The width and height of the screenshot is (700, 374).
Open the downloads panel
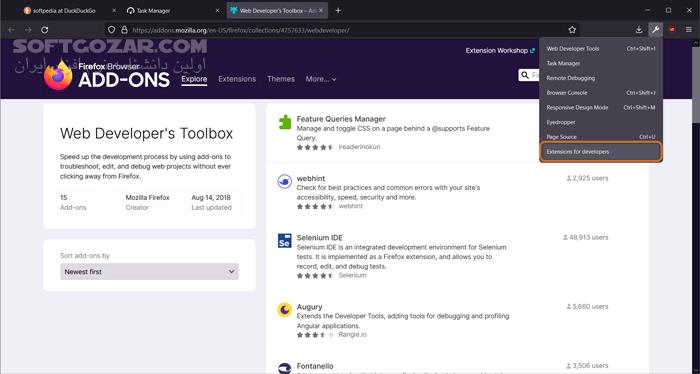(x=639, y=30)
